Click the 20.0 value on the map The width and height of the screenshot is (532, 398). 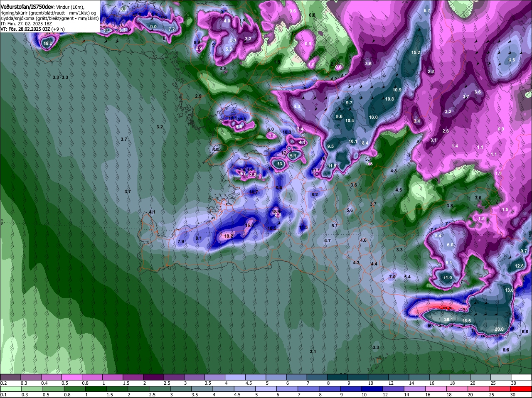pyautogui.click(x=499, y=329)
